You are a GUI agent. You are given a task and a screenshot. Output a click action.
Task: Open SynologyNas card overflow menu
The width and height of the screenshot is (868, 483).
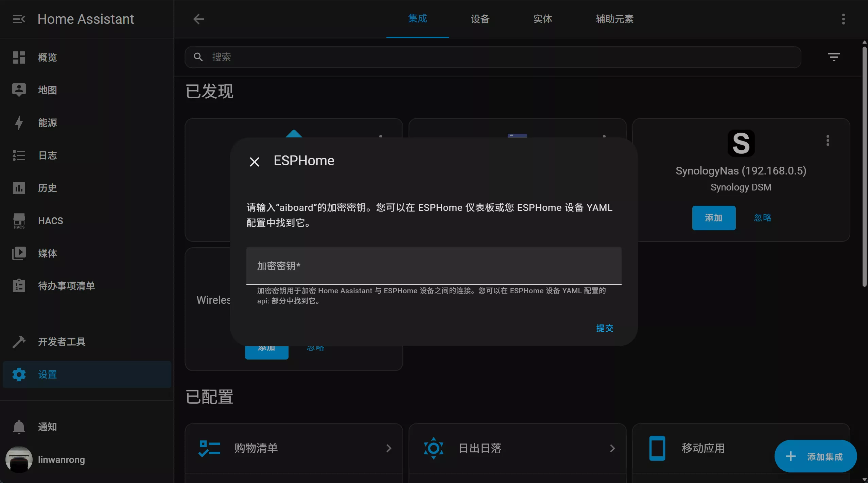click(x=828, y=140)
